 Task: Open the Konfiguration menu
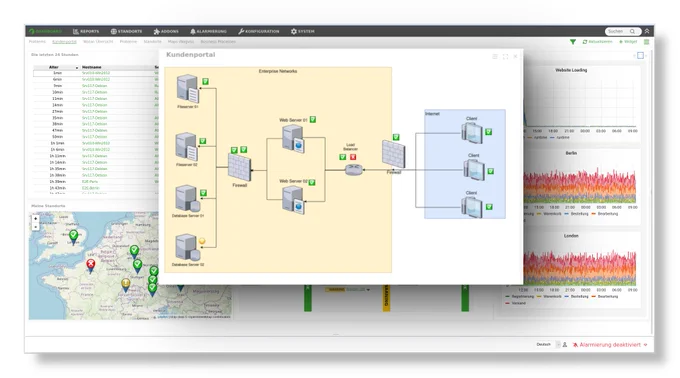[x=258, y=31]
